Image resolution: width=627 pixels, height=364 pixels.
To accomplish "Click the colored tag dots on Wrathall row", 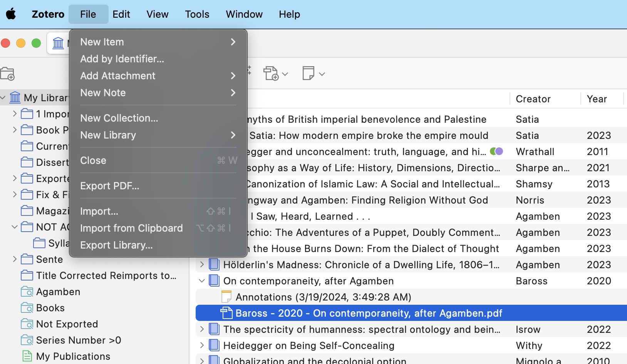I will point(496,151).
